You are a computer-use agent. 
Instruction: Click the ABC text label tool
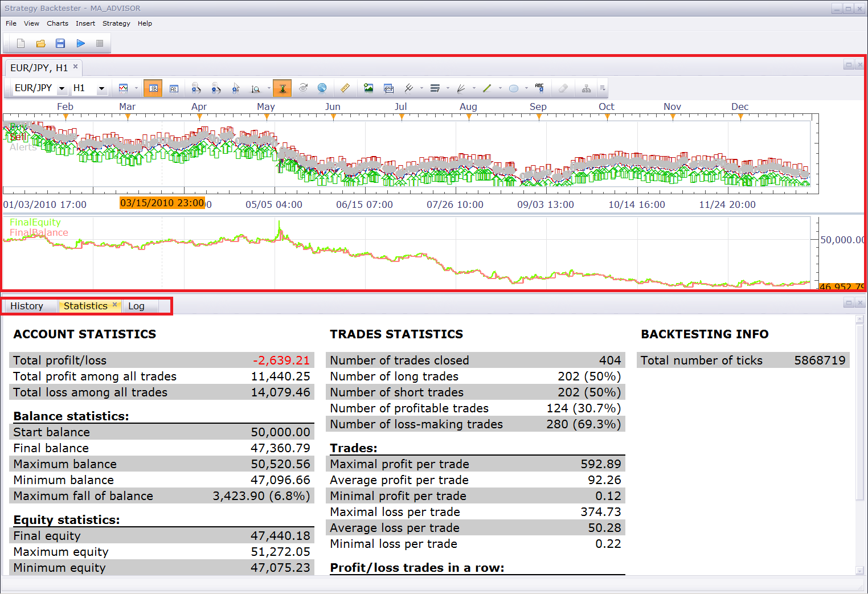pyautogui.click(x=539, y=88)
